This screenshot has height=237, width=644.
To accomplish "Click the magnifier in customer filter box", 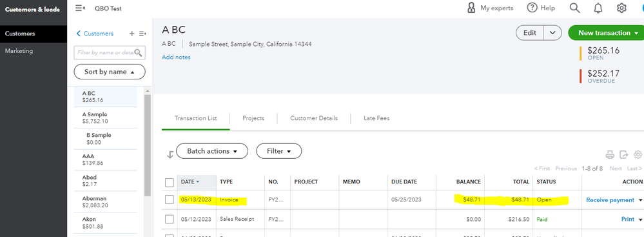I will point(139,52).
